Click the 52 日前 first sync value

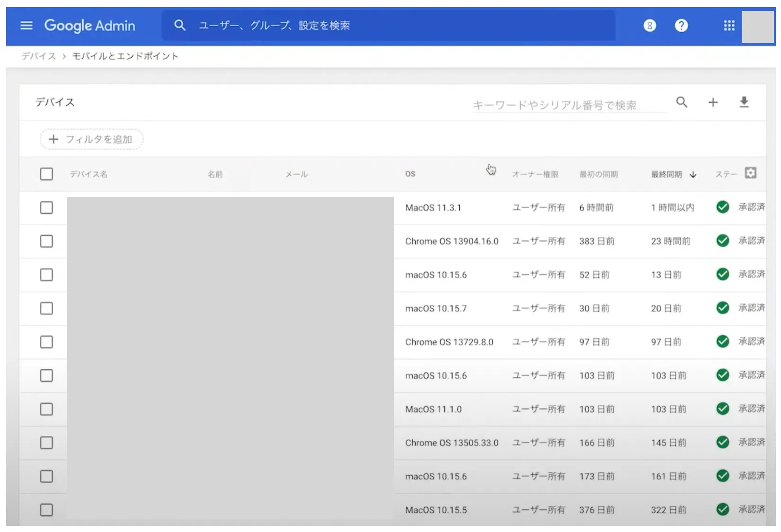click(595, 275)
